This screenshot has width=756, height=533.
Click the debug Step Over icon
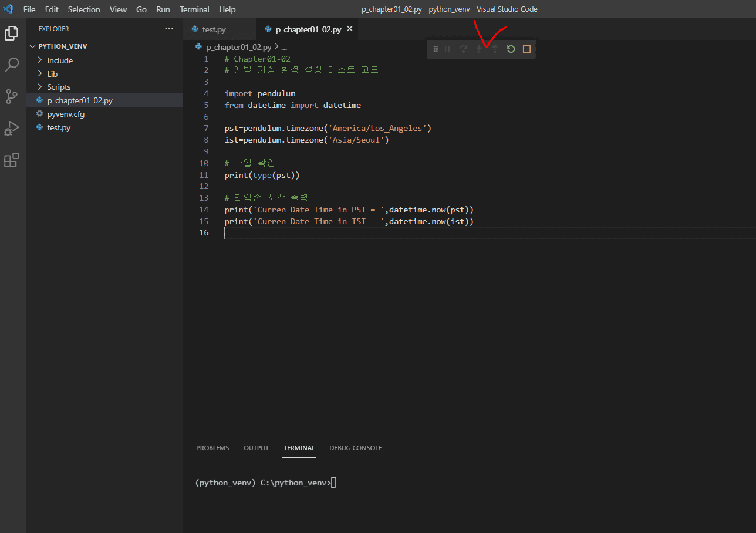(x=463, y=49)
